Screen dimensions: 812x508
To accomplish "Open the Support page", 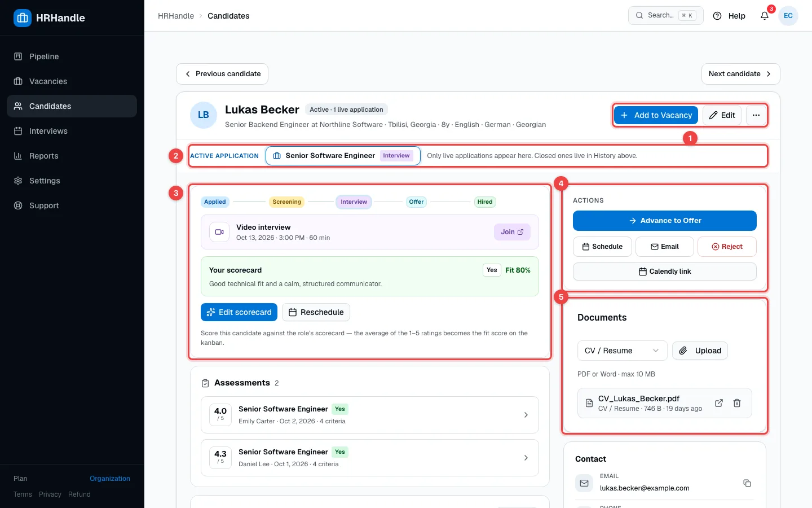I will point(72,205).
